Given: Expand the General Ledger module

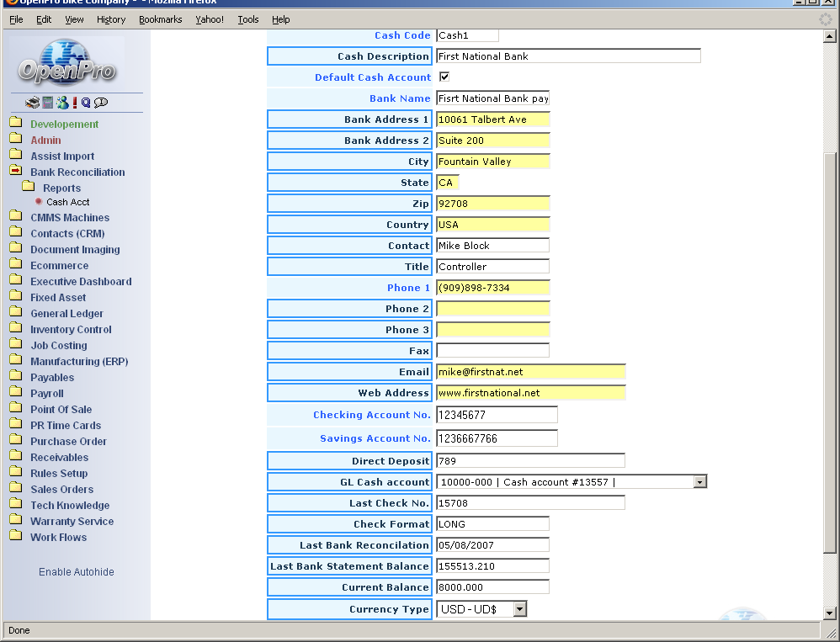Looking at the screenshot, I should (x=66, y=314).
